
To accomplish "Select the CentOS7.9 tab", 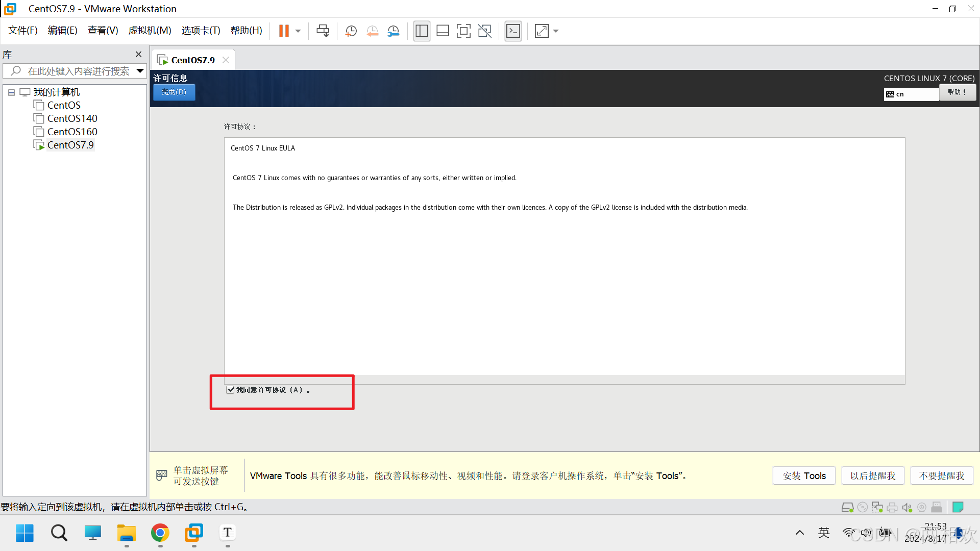I will point(192,60).
